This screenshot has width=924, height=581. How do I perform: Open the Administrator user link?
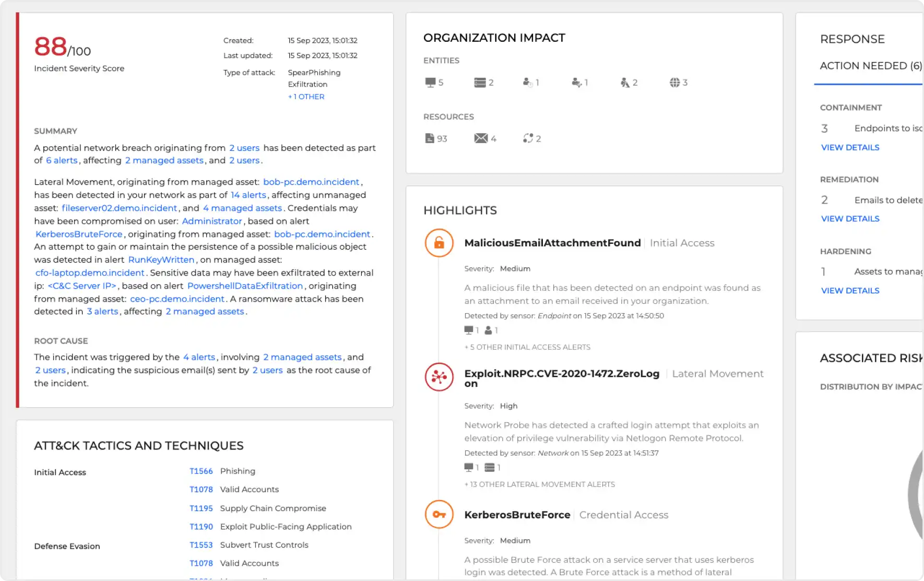tap(212, 221)
